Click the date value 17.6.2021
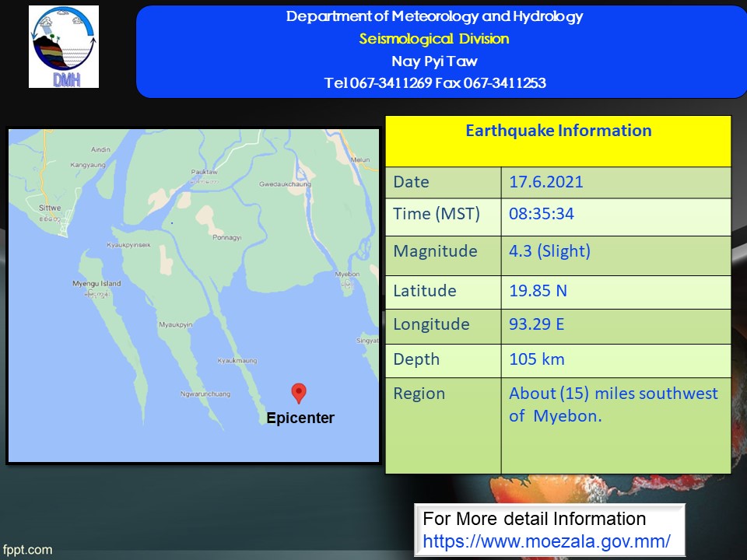747x560 pixels. (x=545, y=183)
